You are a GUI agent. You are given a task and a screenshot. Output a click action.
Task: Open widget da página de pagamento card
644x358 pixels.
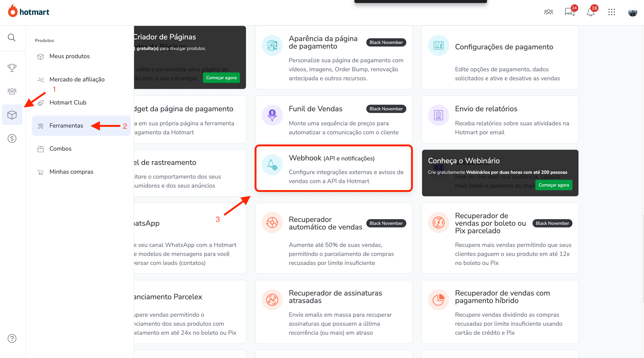tap(190, 119)
